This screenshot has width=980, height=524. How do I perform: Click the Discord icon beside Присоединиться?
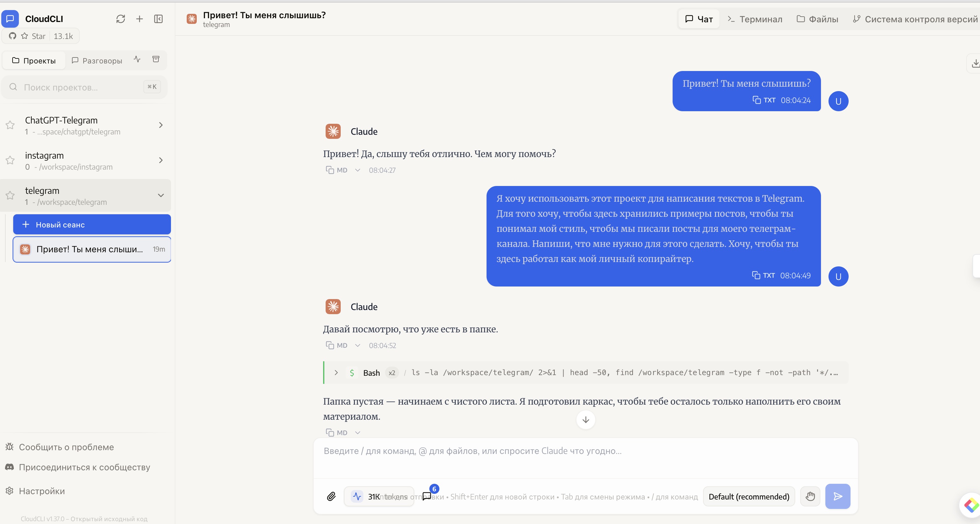pyautogui.click(x=9, y=467)
